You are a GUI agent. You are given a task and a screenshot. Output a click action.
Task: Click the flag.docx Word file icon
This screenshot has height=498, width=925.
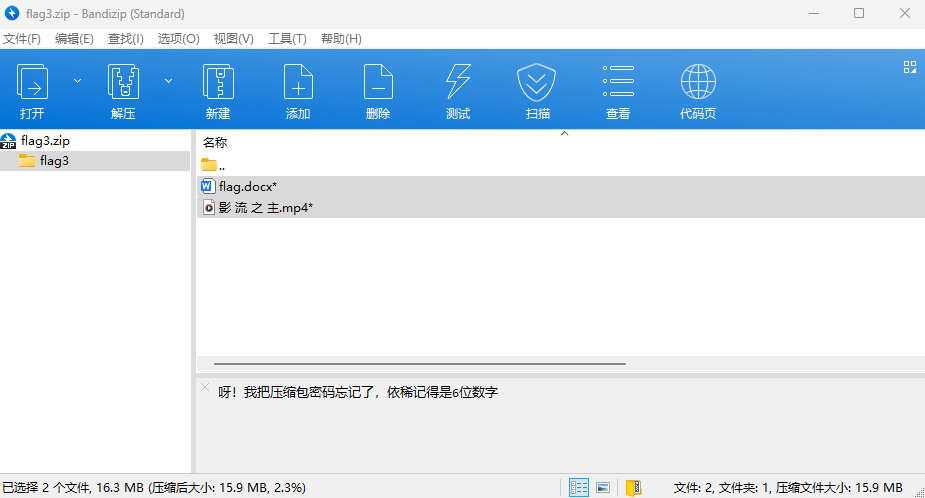coord(208,186)
